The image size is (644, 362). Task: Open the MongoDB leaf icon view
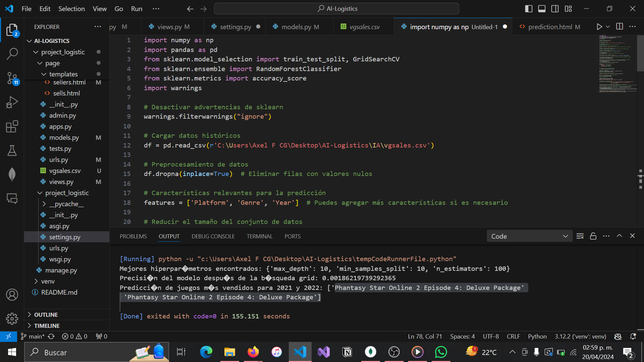tap(12, 175)
